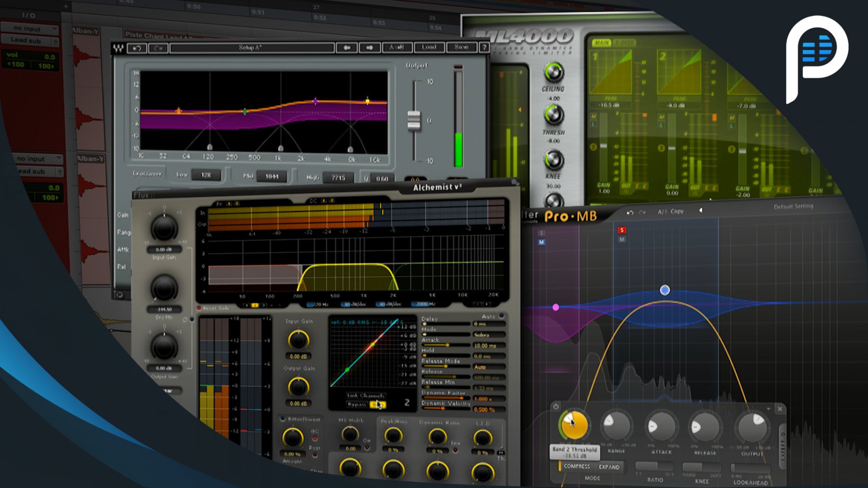The width and height of the screenshot is (868, 488).
Task: Click the High crossover value 7715
Action: (x=338, y=178)
